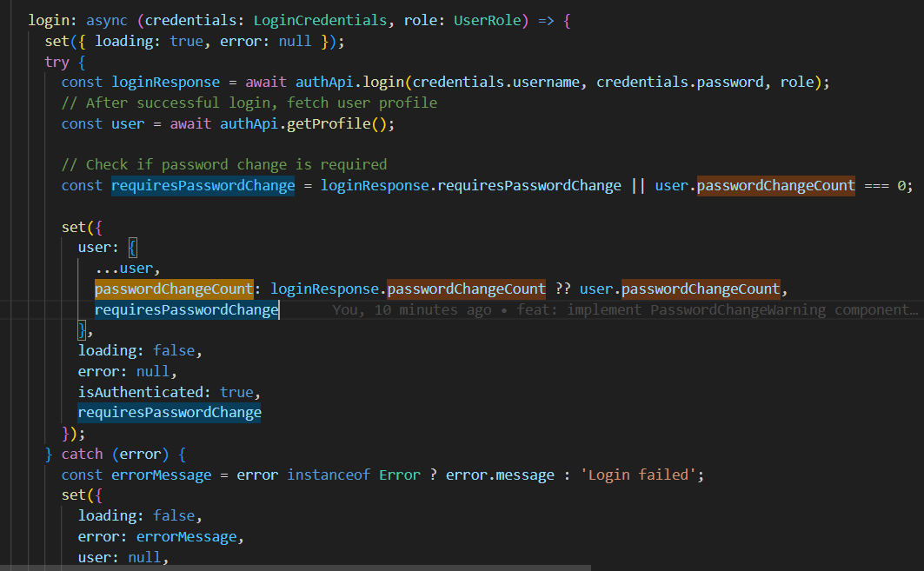The height and width of the screenshot is (571, 924).
Task: Click requiresPasswordChange below isAuthenticated
Action: 170,413
